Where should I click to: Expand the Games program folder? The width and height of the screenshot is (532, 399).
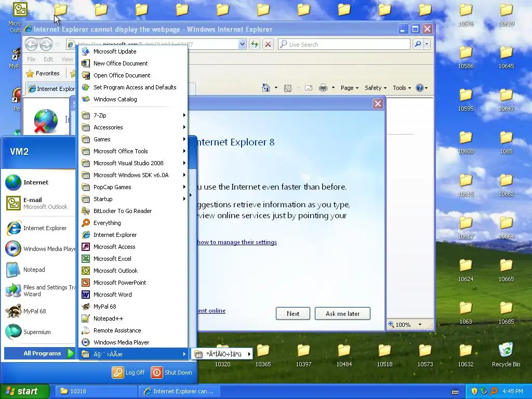(x=133, y=139)
